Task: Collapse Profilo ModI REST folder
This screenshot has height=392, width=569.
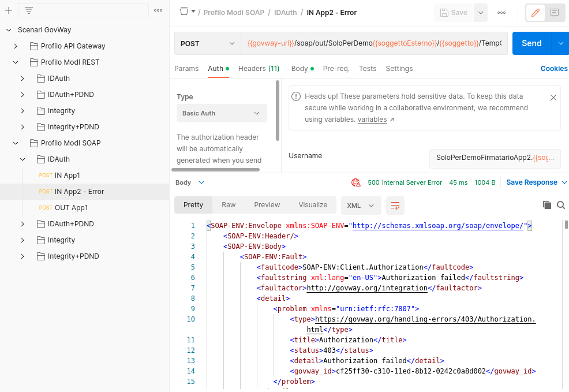Action: (15, 62)
